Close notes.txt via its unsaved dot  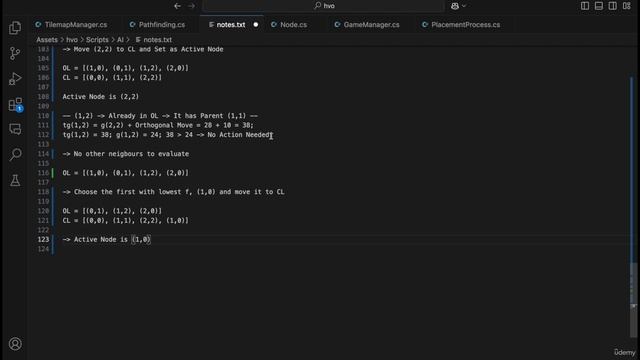click(256, 24)
